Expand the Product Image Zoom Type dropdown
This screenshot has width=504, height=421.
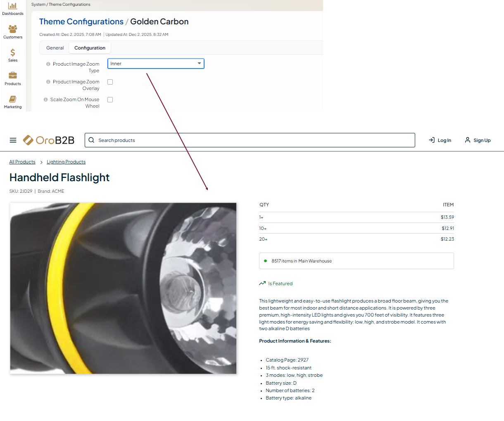156,64
